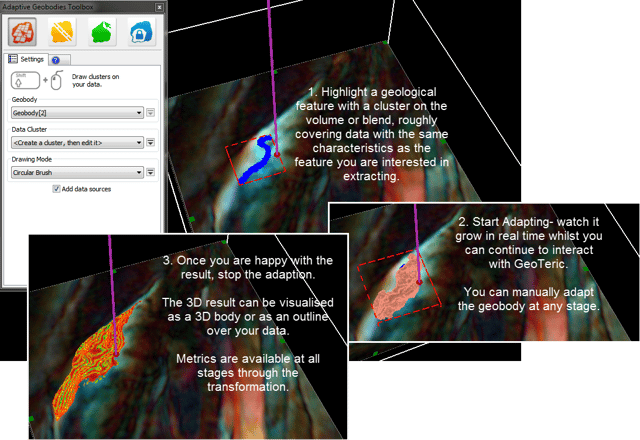This screenshot has height=440, width=640.
Task: Click the options button beside Geobody dropdown
Action: pyautogui.click(x=151, y=112)
